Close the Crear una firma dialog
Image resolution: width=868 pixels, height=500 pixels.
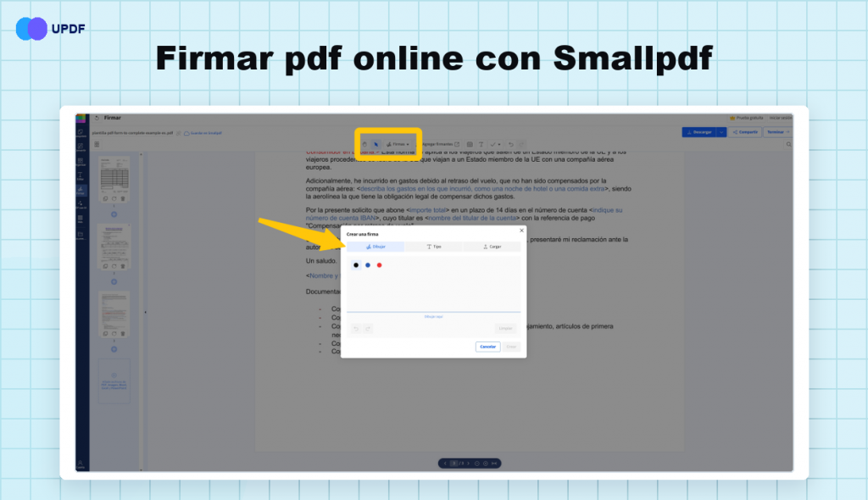tap(521, 231)
